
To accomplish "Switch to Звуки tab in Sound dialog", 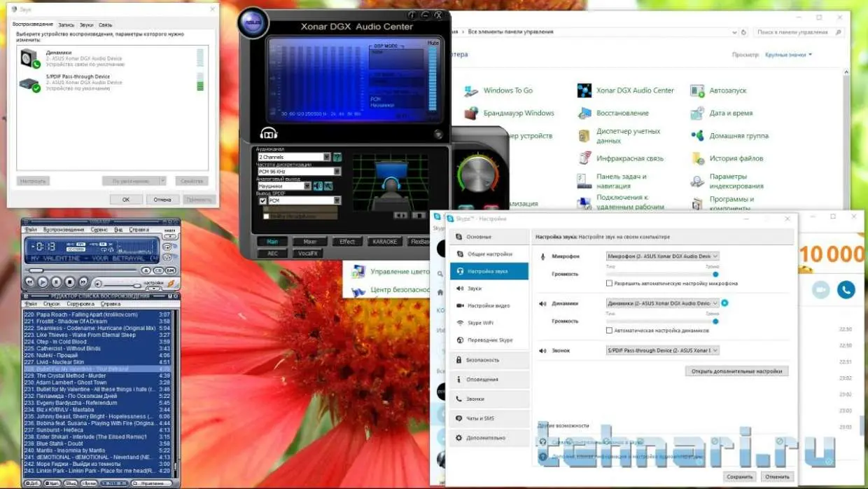I will click(87, 25).
